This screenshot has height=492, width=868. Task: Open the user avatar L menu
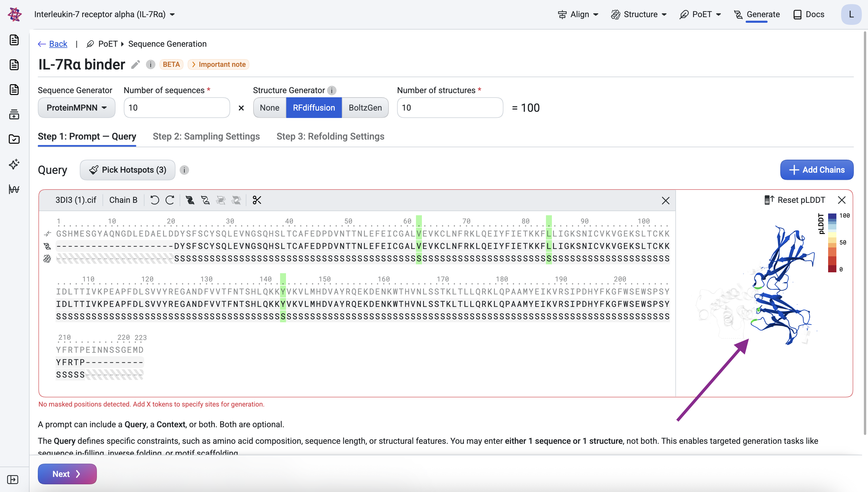pos(851,14)
